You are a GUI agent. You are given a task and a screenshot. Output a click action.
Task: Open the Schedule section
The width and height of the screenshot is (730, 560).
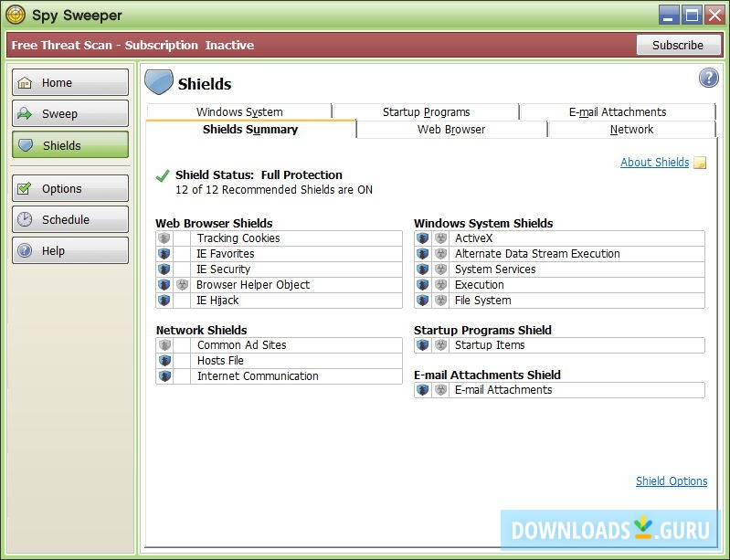coord(70,219)
